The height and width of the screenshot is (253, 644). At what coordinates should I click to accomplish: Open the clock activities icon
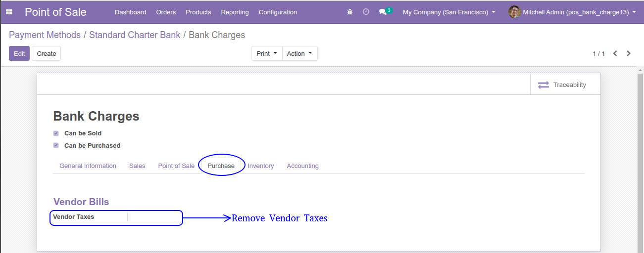pos(366,12)
